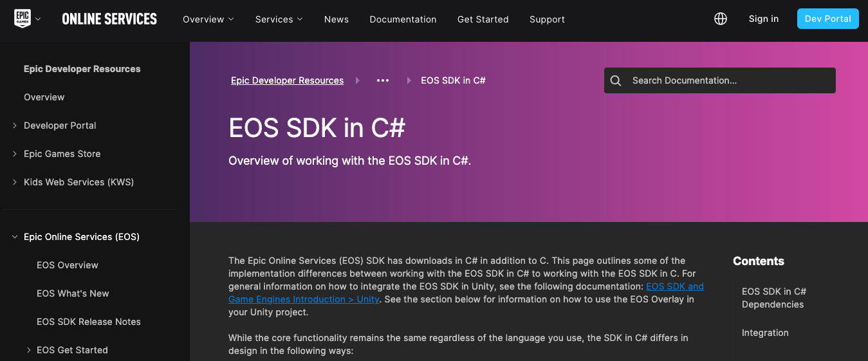868x361 pixels.
Task: Click the Online Services logo text
Action: pos(109,19)
